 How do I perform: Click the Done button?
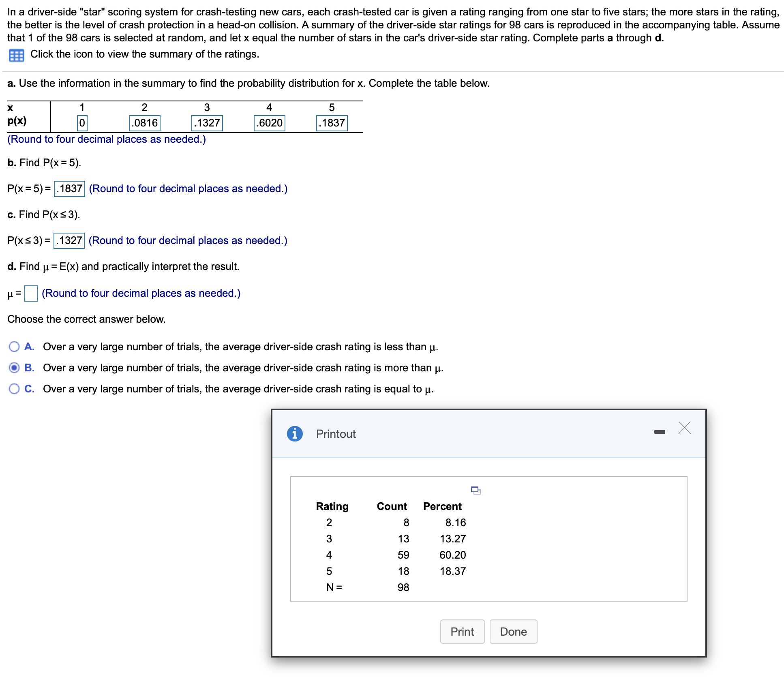tap(513, 631)
